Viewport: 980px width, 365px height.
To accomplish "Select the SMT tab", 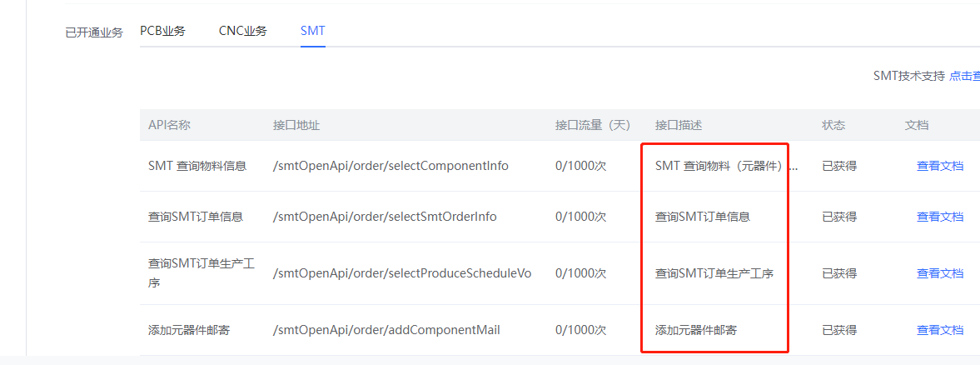I will [312, 31].
